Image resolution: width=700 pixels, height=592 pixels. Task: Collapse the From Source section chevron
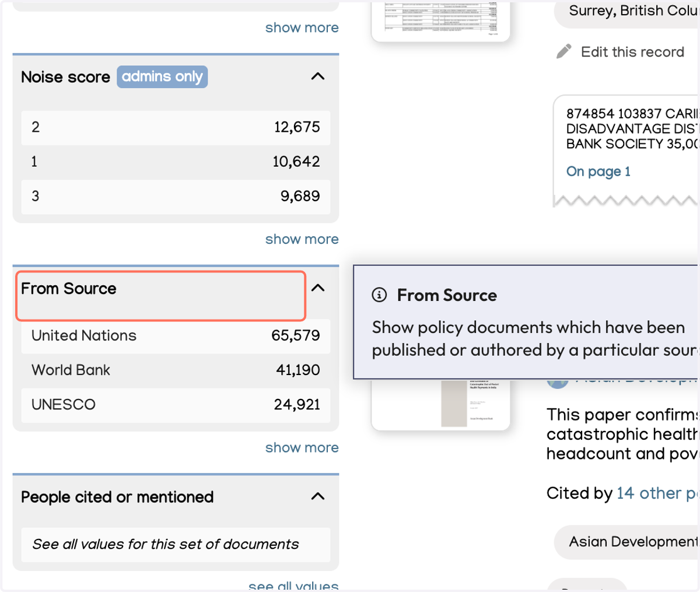point(318,288)
